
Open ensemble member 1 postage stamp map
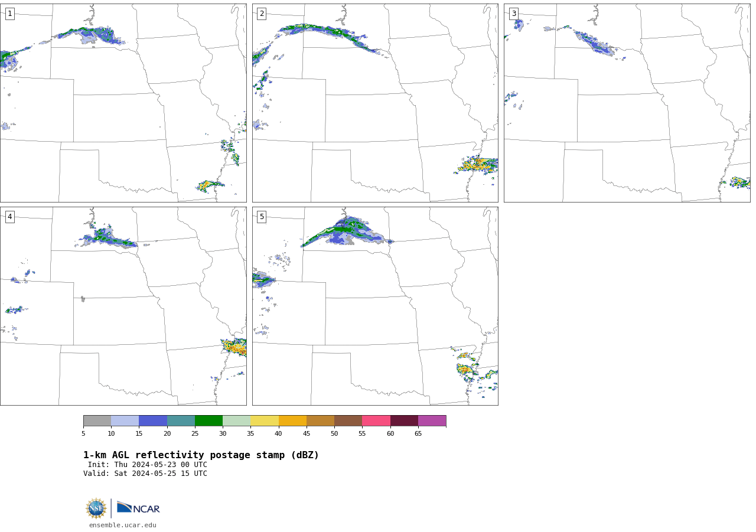[123, 103]
